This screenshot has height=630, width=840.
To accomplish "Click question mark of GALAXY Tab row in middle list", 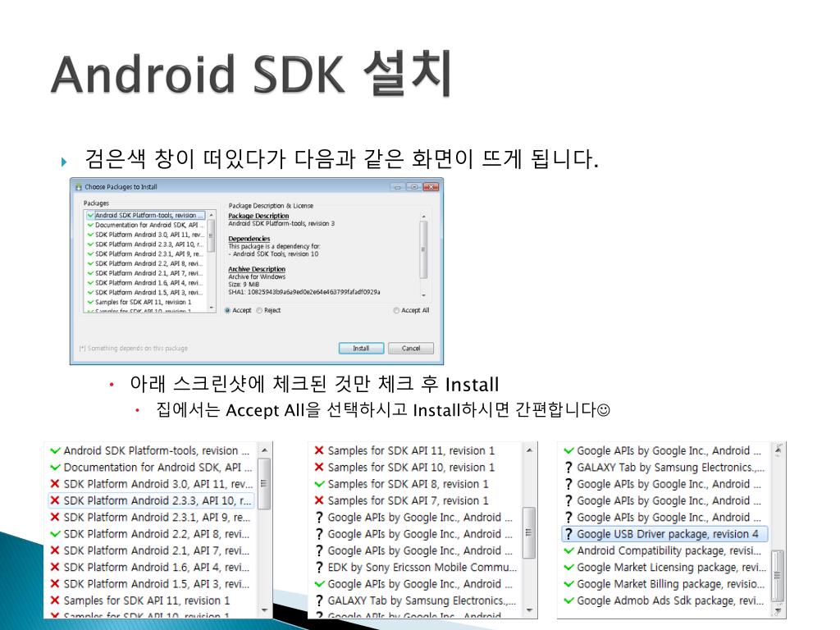I will [319, 600].
